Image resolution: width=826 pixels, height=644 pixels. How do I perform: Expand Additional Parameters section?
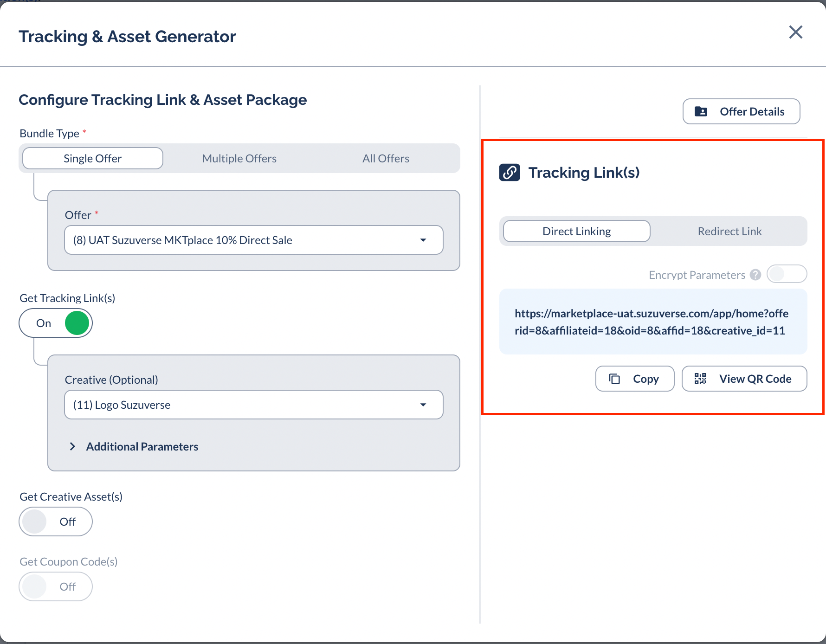[x=73, y=446]
